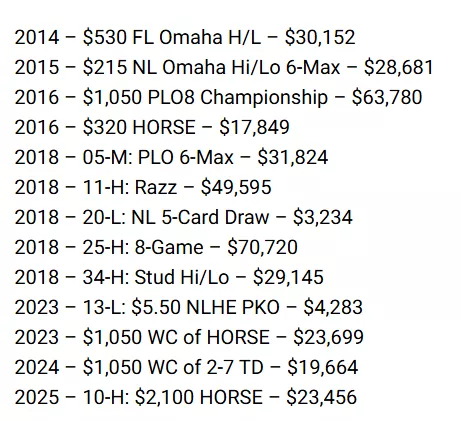Click the $30,152 prize amount
461x421 pixels.
[320, 37]
